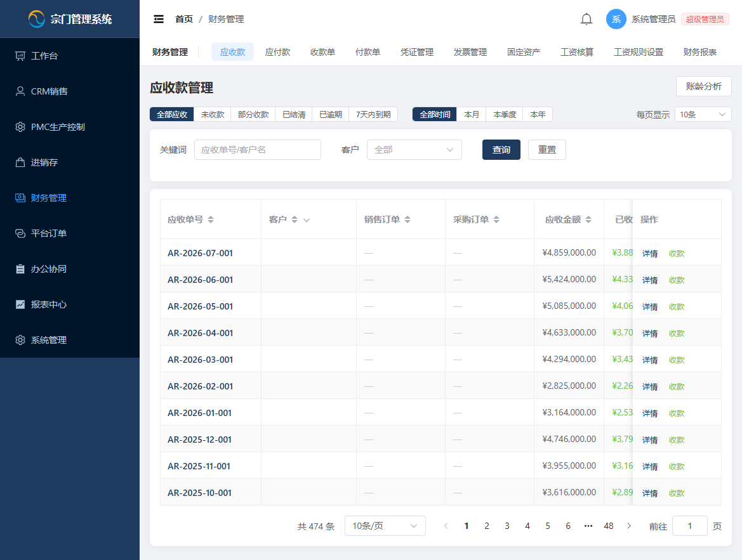742x560 pixels.
Task: Click the 宗门管理系统 logo icon
Action: (36, 19)
